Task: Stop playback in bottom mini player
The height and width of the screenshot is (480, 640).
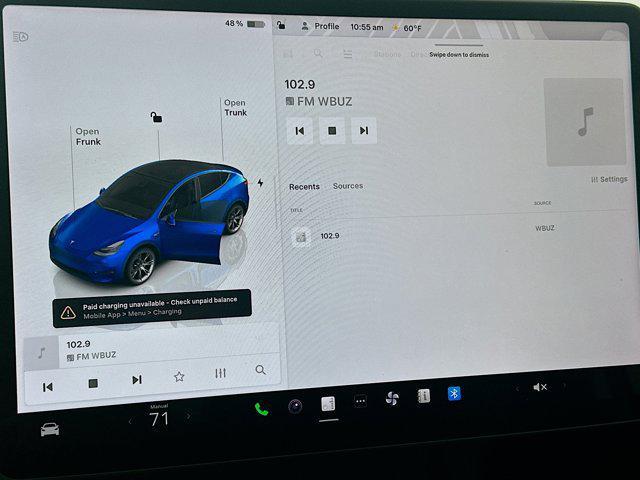Action: point(93,383)
